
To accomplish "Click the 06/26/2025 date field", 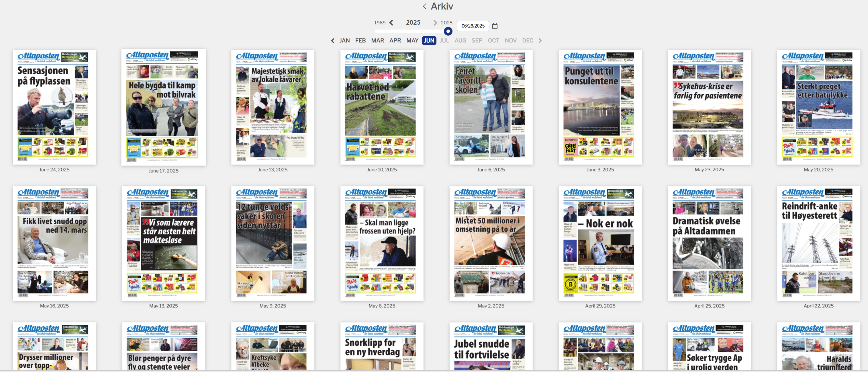I will 473,26.
